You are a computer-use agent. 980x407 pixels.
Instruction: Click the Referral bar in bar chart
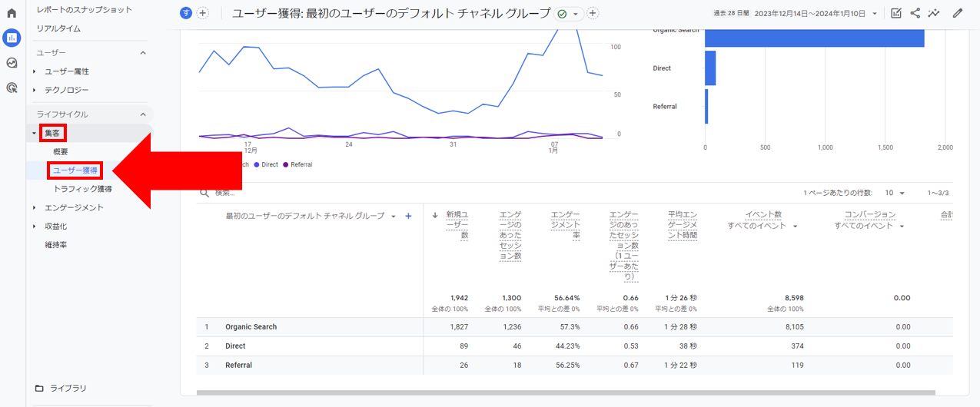click(x=706, y=107)
